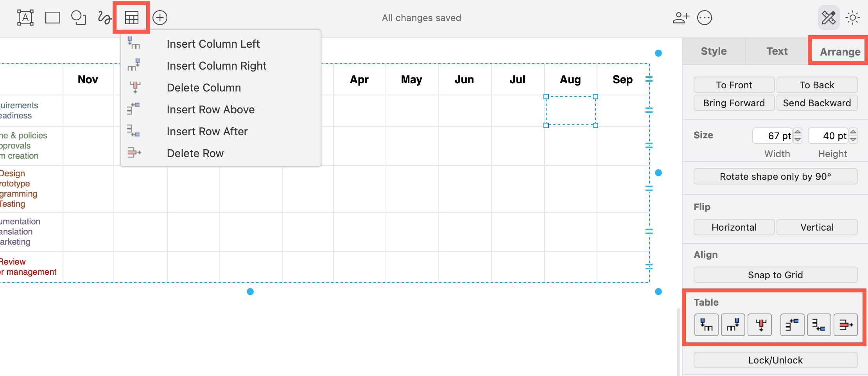Image resolution: width=868 pixels, height=376 pixels.
Task: Click Lock/Unlock for the selection
Action: [775, 360]
